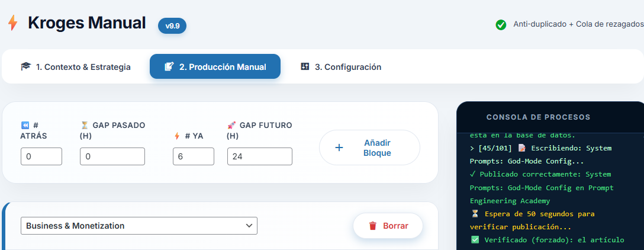Click the rocket icon beside Gap Futuro
This screenshot has width=644, height=250.
(x=231, y=125)
